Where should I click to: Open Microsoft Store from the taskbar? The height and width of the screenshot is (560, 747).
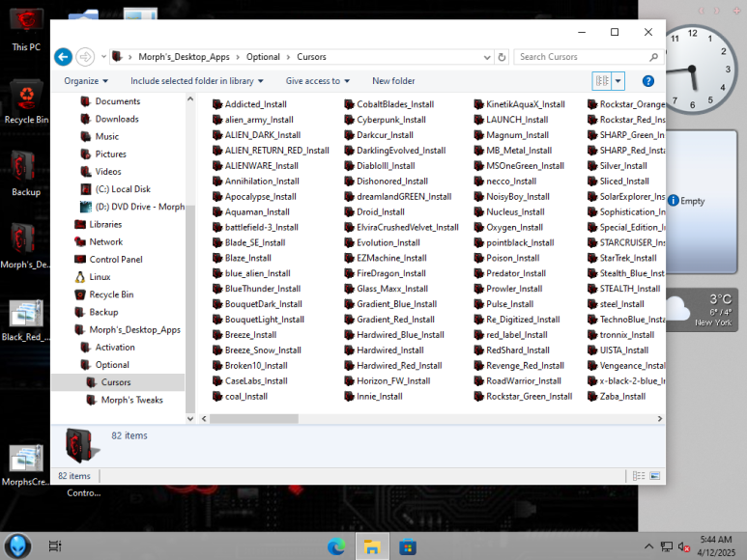click(x=408, y=546)
